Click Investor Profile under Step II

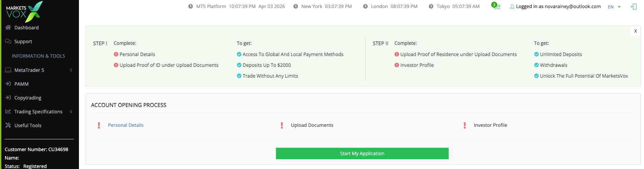[417, 65]
